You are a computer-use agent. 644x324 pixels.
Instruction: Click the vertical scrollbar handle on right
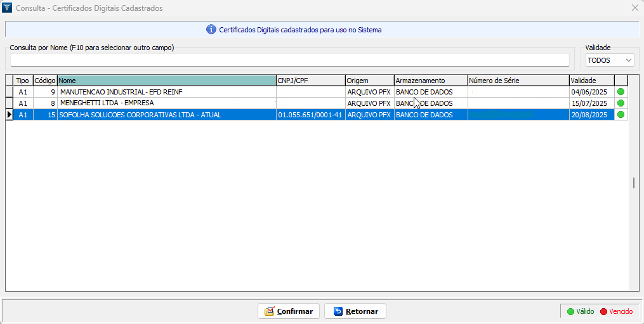click(633, 183)
